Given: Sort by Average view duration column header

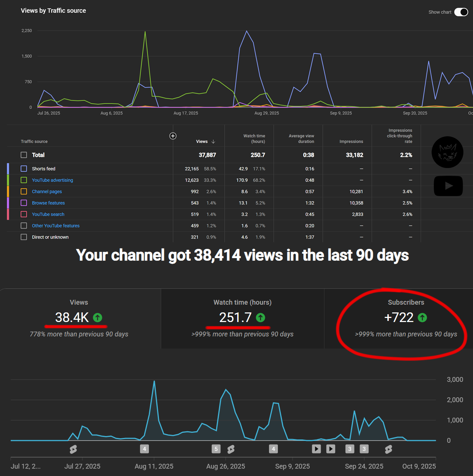Looking at the screenshot, I should (x=302, y=139).
